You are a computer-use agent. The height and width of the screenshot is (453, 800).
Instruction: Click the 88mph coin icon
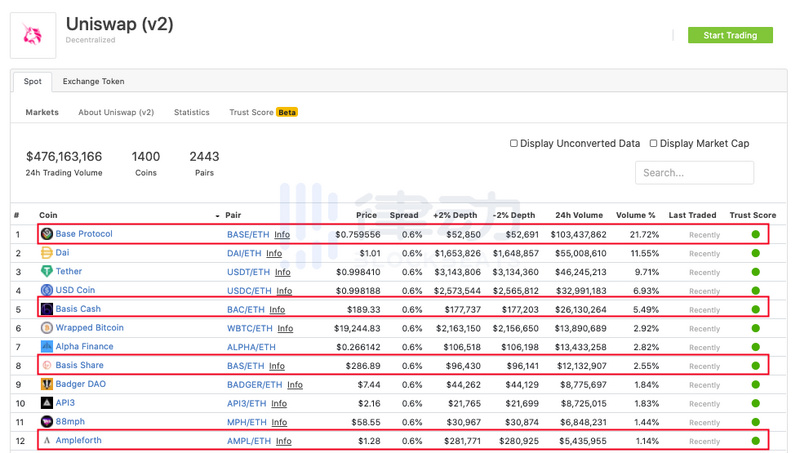point(47,422)
